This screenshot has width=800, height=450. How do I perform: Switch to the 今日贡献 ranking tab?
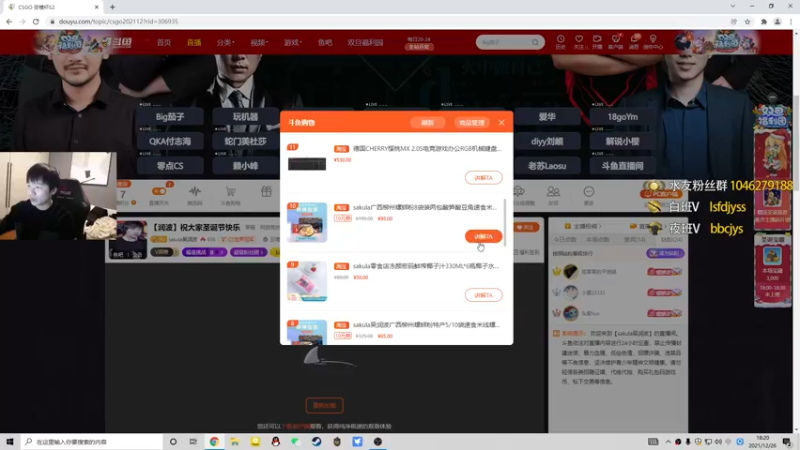pyautogui.click(x=565, y=239)
